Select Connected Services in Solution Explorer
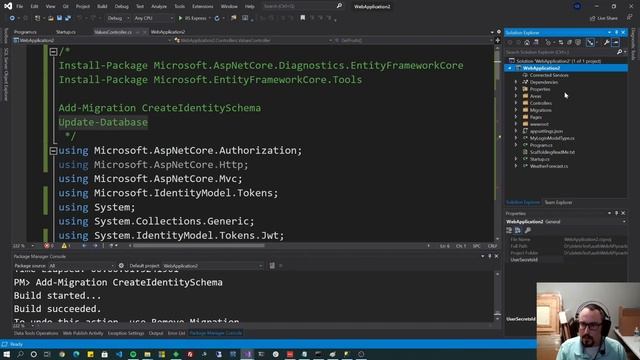640x360 pixels. pos(549,75)
